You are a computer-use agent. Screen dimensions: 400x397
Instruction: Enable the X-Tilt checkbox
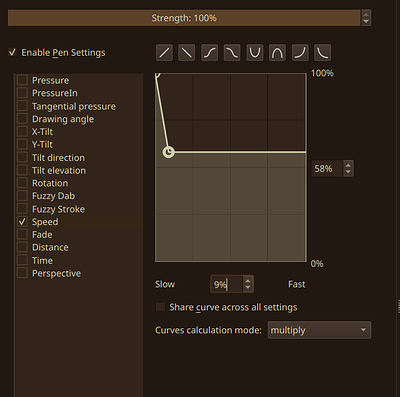pyautogui.click(x=22, y=132)
